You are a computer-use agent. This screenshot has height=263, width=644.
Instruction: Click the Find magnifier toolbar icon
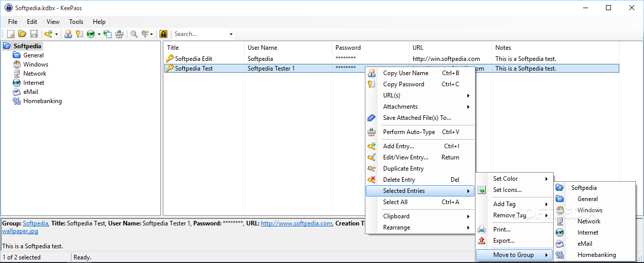[x=134, y=34]
